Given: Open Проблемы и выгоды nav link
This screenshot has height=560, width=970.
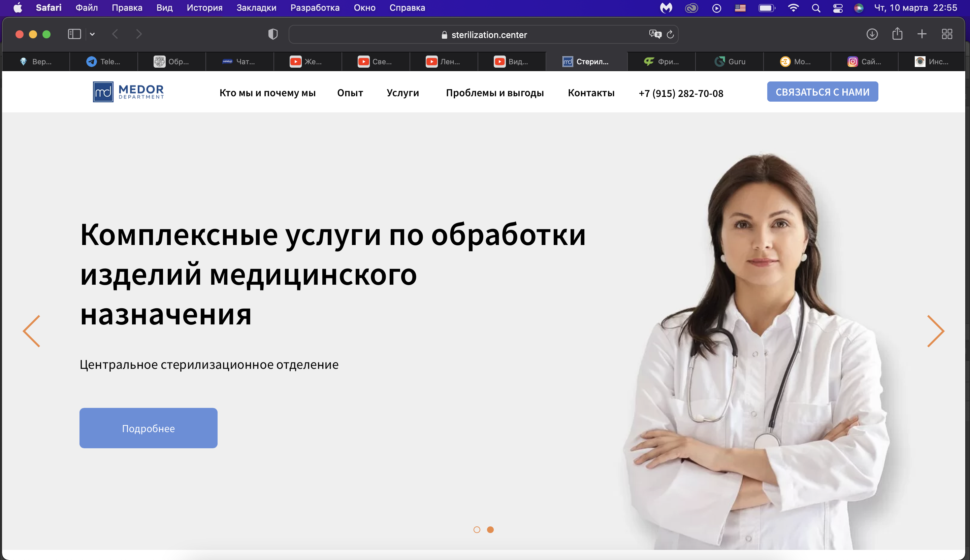Looking at the screenshot, I should click(495, 93).
